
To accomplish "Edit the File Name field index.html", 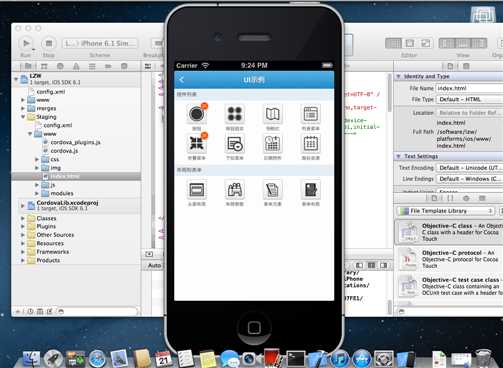I will coord(469,88).
